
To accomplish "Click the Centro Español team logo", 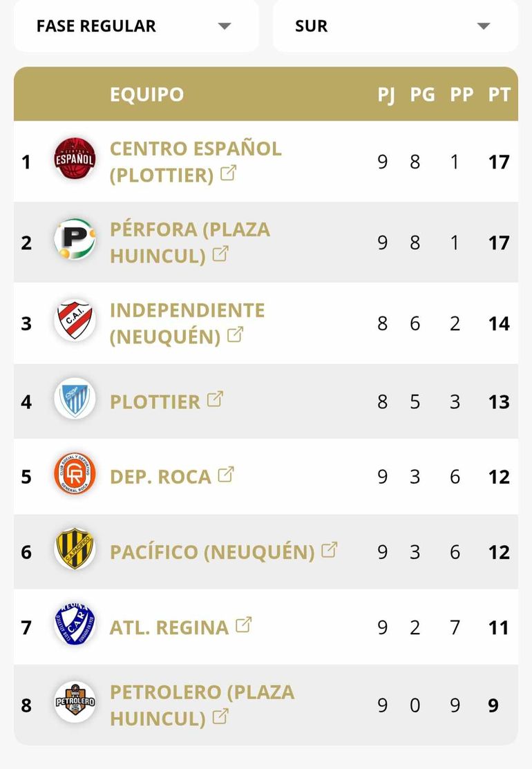I will [75, 160].
